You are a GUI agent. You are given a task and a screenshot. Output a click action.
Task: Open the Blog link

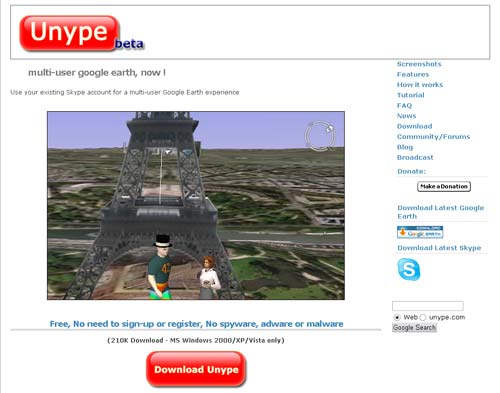coord(405,147)
